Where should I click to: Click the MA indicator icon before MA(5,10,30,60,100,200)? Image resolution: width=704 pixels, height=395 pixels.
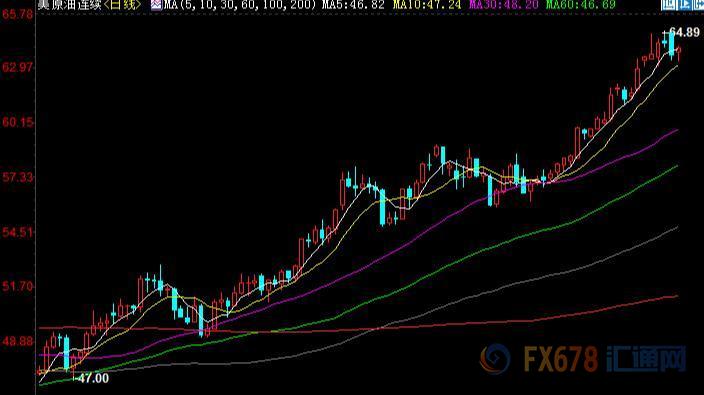(156, 5)
